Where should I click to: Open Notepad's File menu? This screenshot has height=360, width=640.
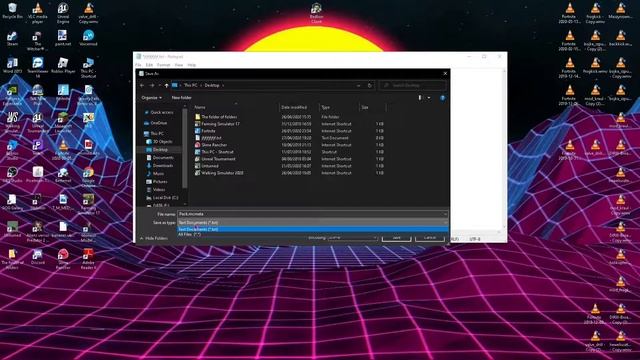point(138,65)
